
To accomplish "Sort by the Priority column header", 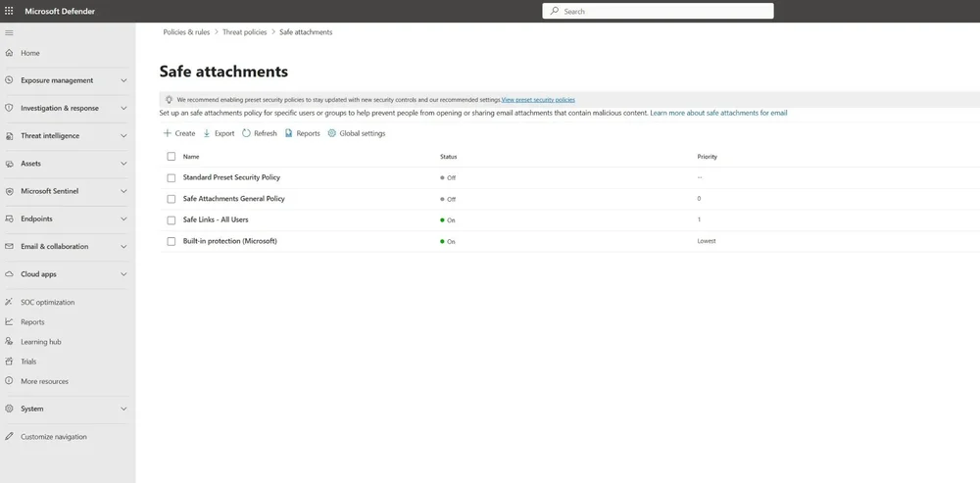I will pos(707,157).
